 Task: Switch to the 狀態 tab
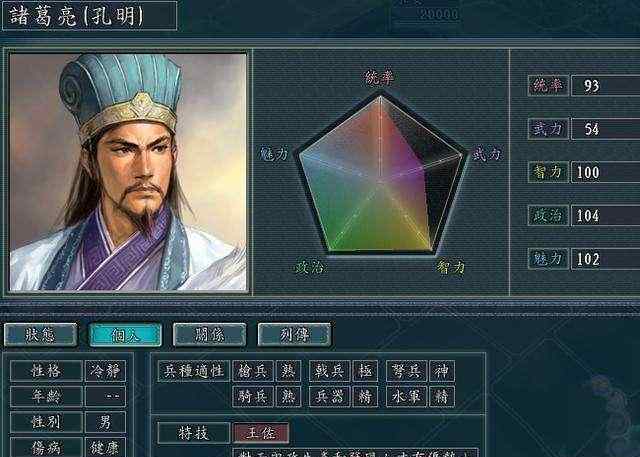point(40,335)
